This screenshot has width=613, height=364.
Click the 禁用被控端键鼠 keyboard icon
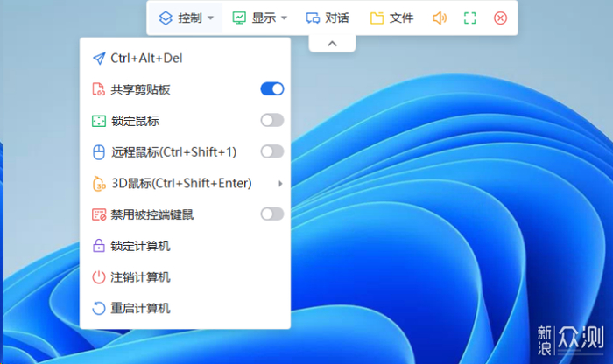(x=99, y=214)
